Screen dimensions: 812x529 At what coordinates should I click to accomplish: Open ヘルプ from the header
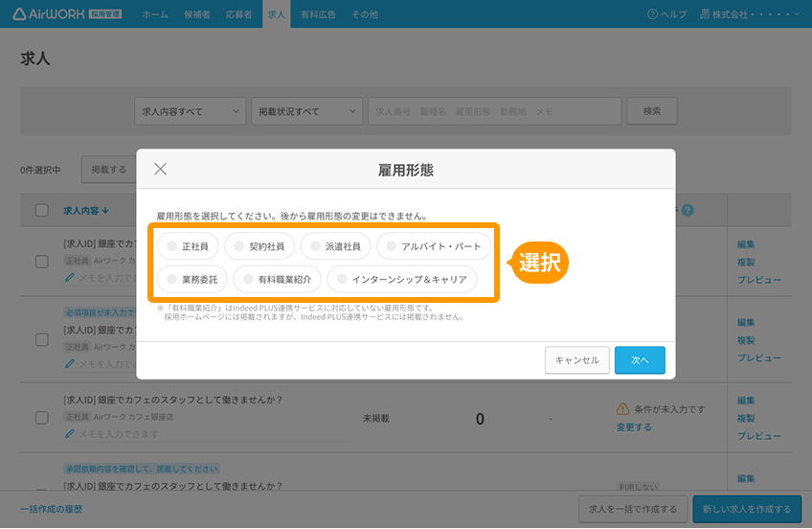(667, 14)
